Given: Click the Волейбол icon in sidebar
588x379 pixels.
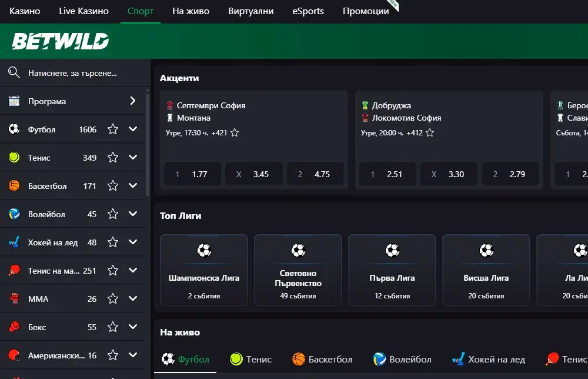Looking at the screenshot, I should [14, 214].
